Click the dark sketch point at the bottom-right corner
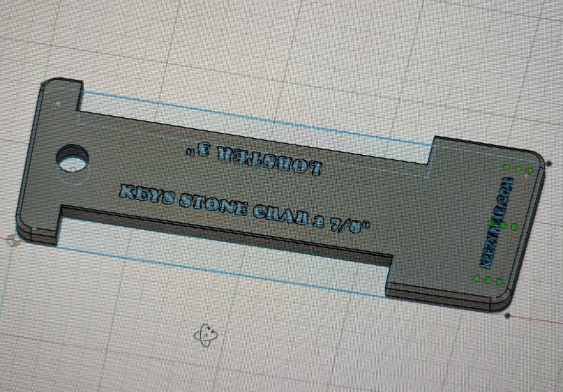Image resolution: width=563 pixels, height=392 pixels. point(507,315)
